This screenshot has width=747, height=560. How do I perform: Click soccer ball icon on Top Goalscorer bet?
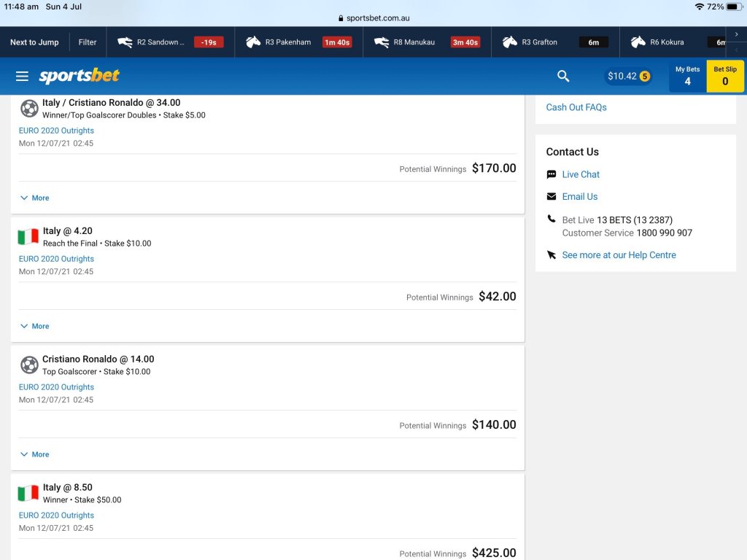coord(29,365)
